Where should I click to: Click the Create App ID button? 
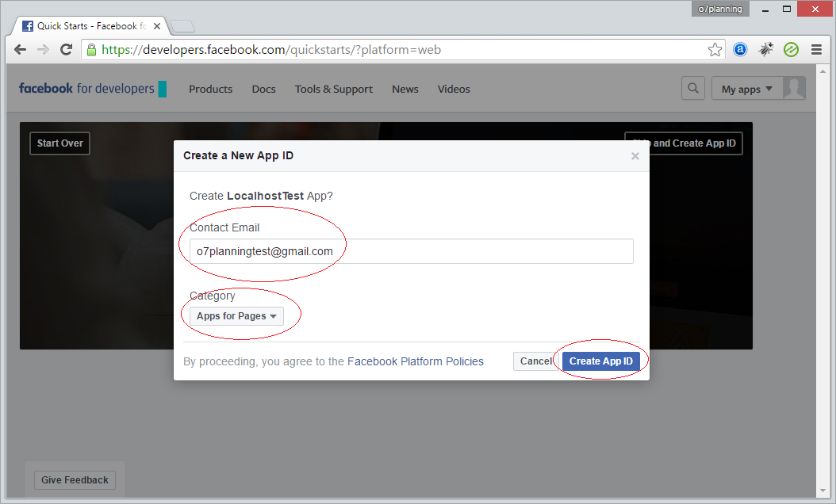coord(601,361)
